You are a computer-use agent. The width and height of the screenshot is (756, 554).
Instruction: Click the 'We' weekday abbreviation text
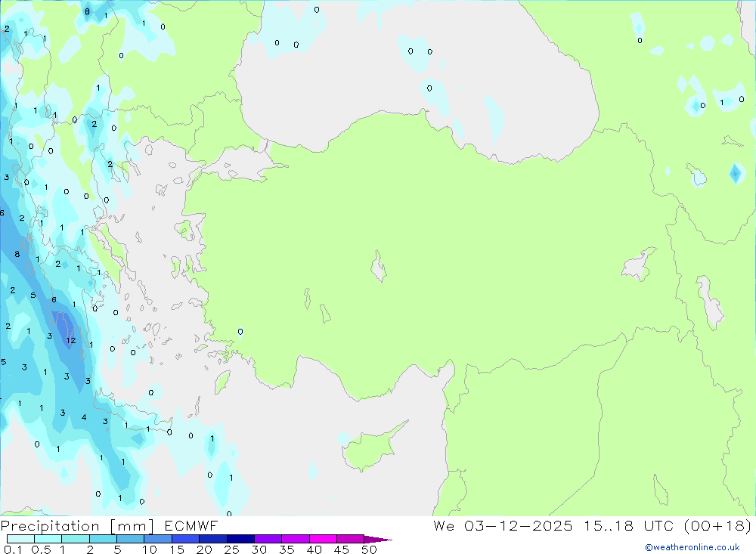tap(444, 525)
